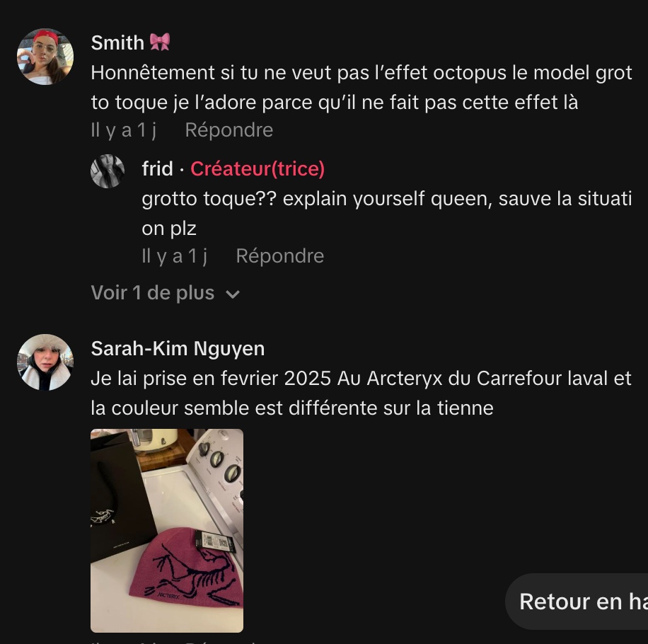The height and width of the screenshot is (644, 648).
Task: Click the username Smith
Action: pos(117,42)
